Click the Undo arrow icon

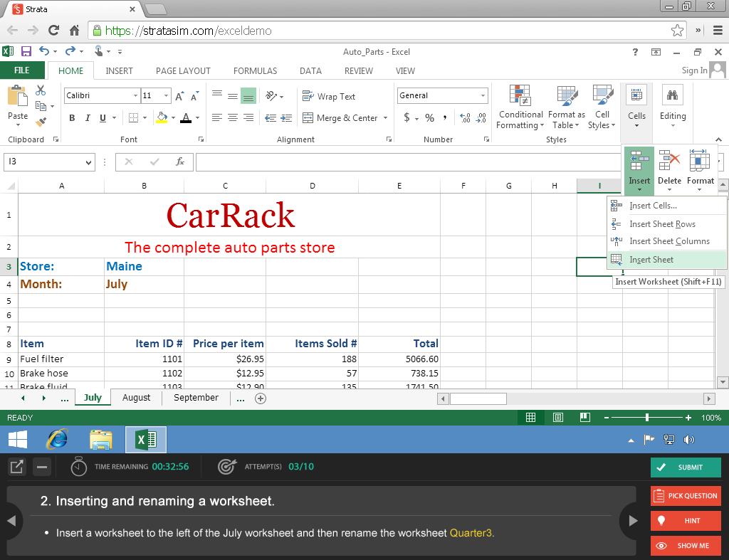coord(44,51)
